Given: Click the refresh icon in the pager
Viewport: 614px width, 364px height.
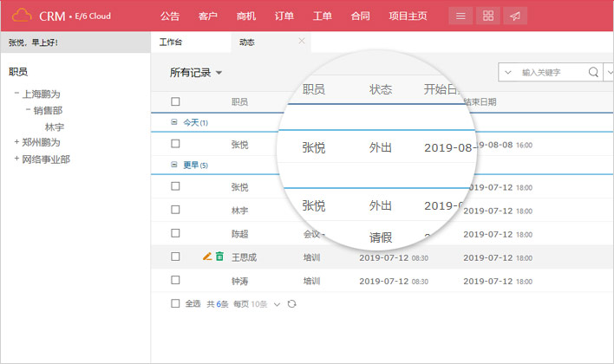Looking at the screenshot, I should 291,304.
